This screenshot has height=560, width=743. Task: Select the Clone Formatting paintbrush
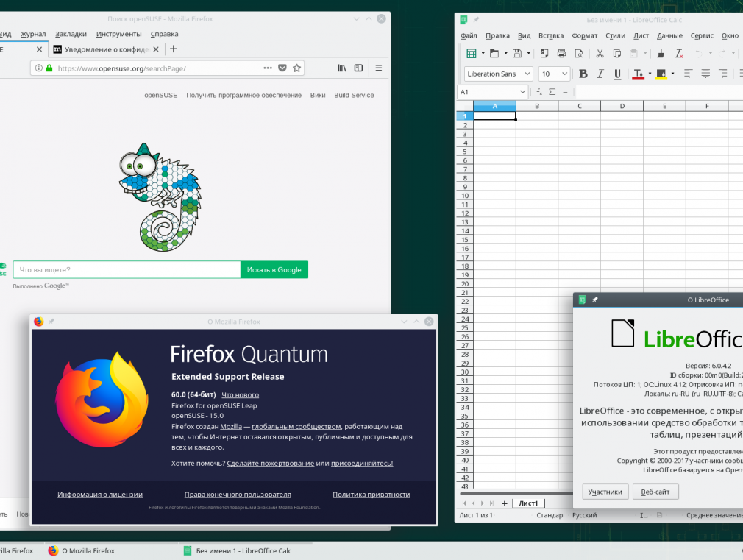[661, 54]
